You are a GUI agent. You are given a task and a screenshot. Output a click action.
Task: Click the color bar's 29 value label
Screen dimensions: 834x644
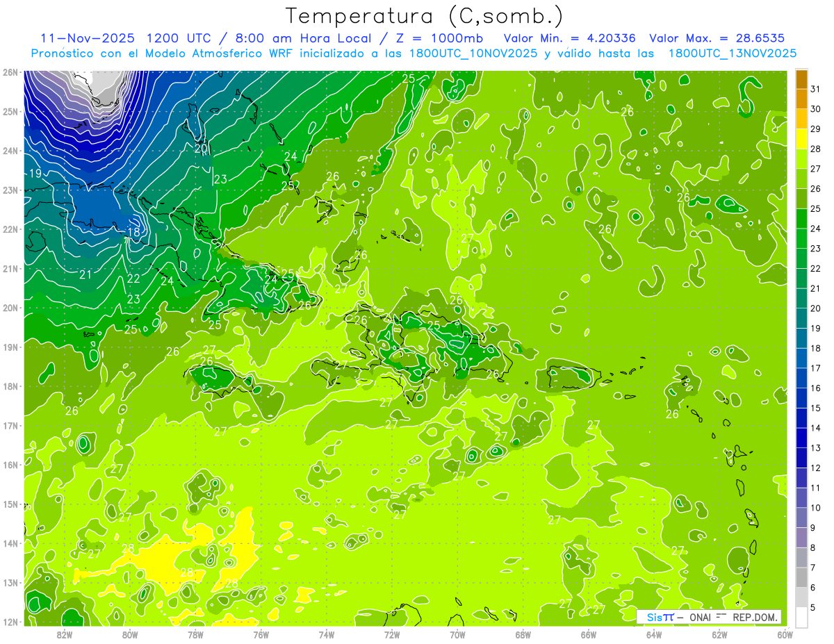(816, 129)
